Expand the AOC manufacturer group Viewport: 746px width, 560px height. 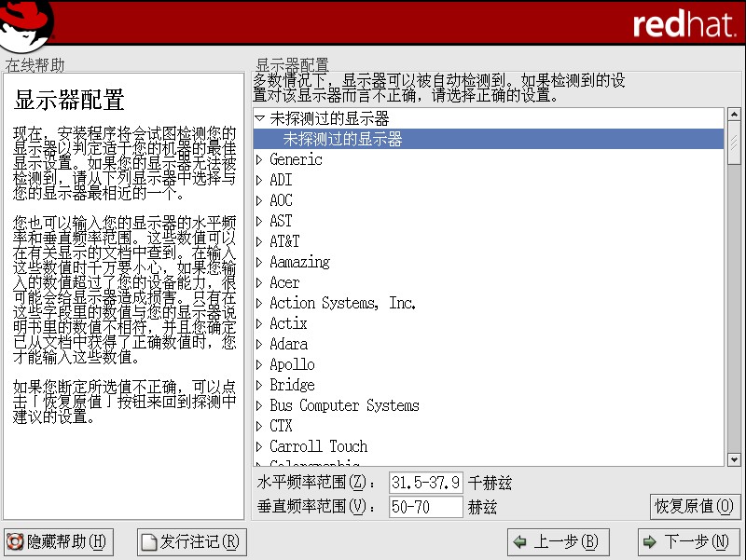[x=259, y=200]
